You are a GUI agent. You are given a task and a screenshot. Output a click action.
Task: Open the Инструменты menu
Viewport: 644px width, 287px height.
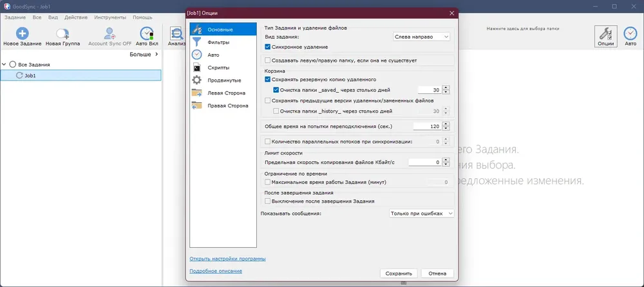[x=110, y=17]
